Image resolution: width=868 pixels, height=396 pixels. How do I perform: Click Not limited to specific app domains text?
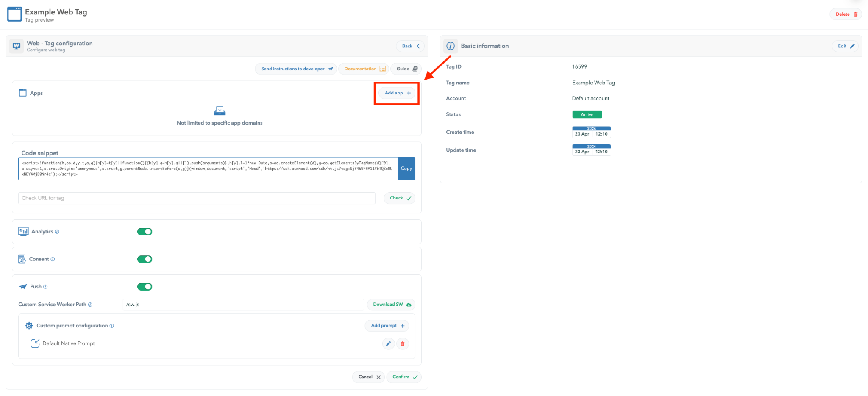[220, 123]
